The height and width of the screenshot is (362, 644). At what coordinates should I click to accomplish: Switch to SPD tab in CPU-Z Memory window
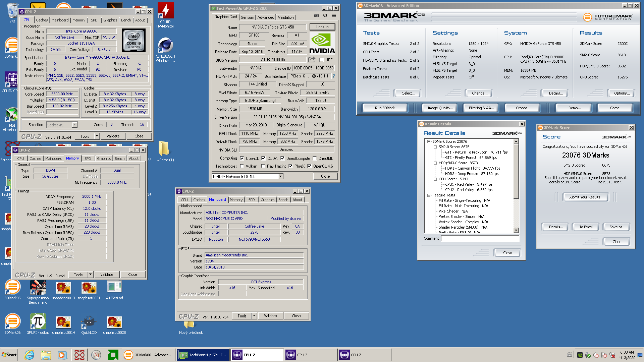point(88,159)
